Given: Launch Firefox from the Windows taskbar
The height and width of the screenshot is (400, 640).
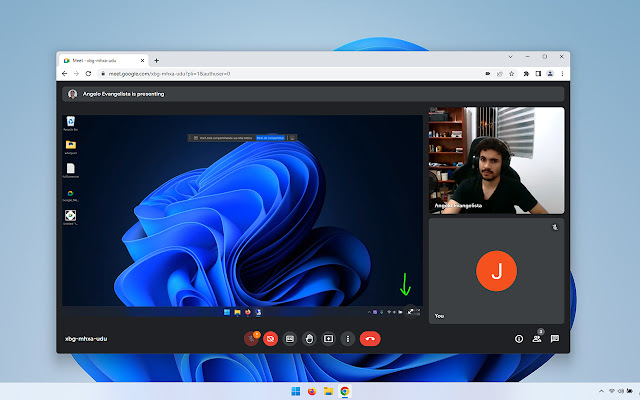Looking at the screenshot, I should click(312, 391).
